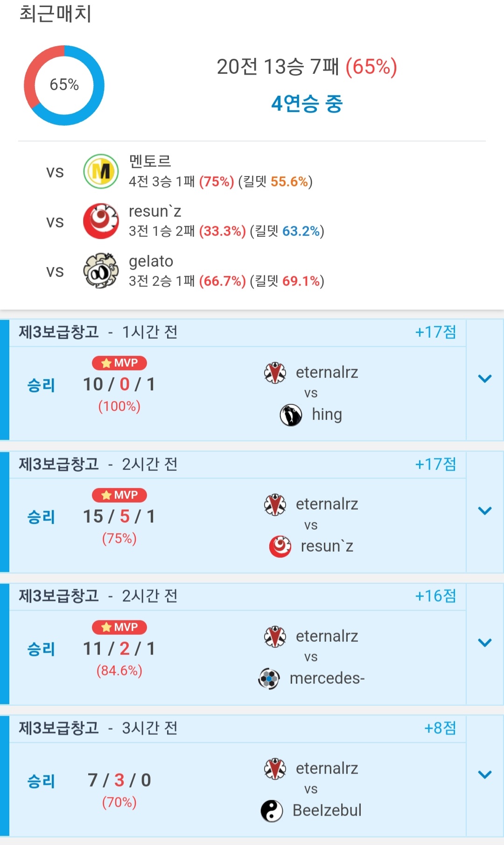Expand the 15/5/1 match against resun`z
Image resolution: width=504 pixels, height=845 pixels.
click(x=485, y=511)
